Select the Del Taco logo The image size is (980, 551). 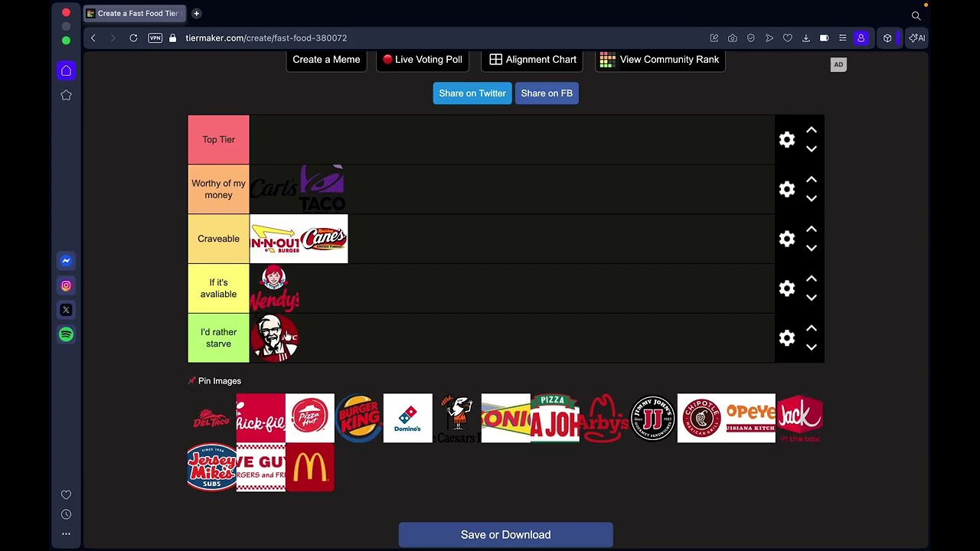211,419
